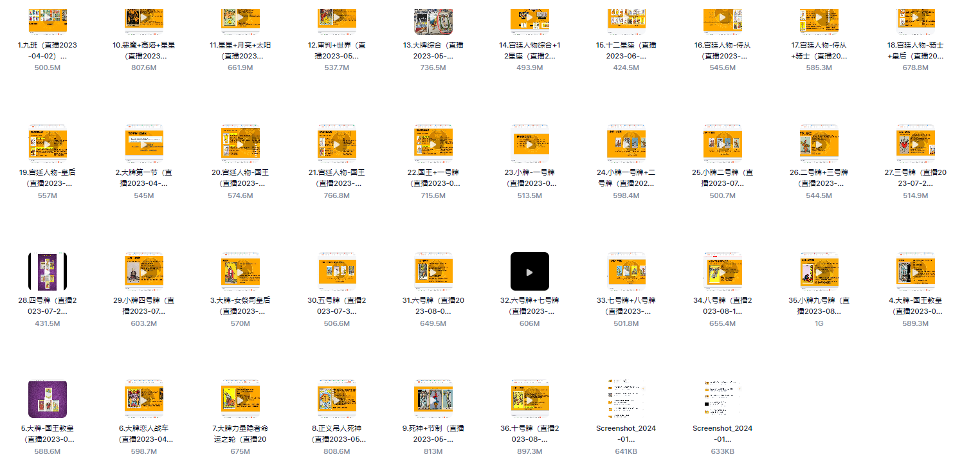Click the file name 33.七号牌+八号牌
Screen dimensions: 980x461
tap(626, 305)
